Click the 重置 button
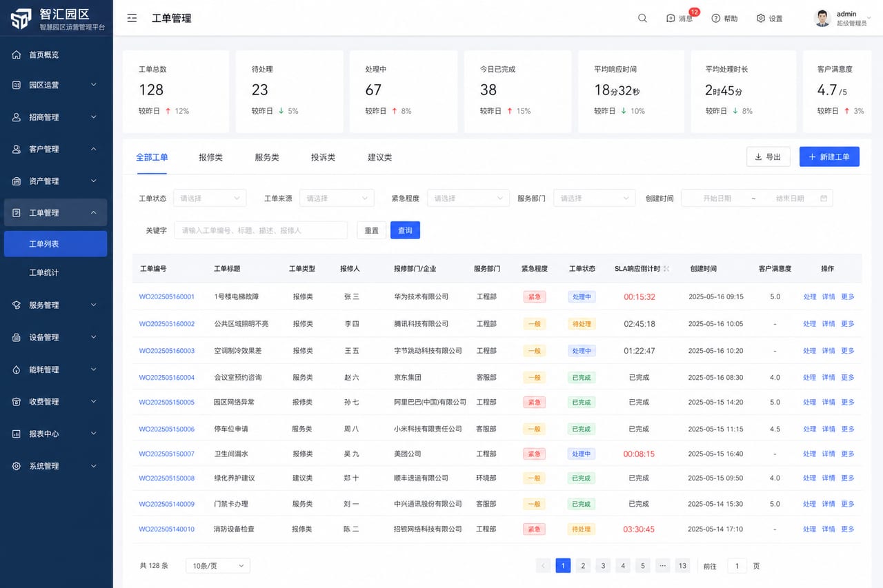The image size is (883, 588). pyautogui.click(x=371, y=230)
